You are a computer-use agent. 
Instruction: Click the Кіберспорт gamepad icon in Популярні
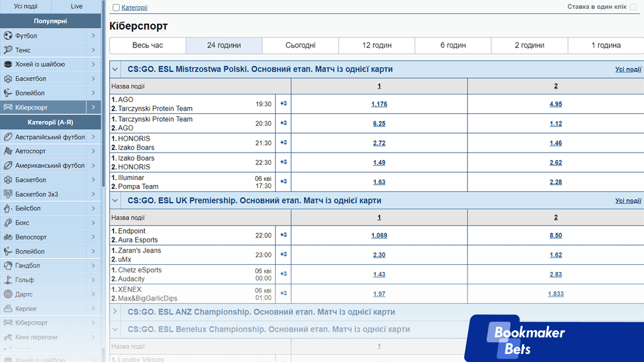pos(8,107)
